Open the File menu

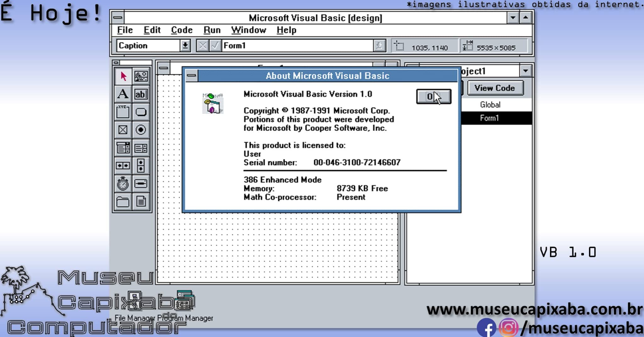tap(125, 30)
